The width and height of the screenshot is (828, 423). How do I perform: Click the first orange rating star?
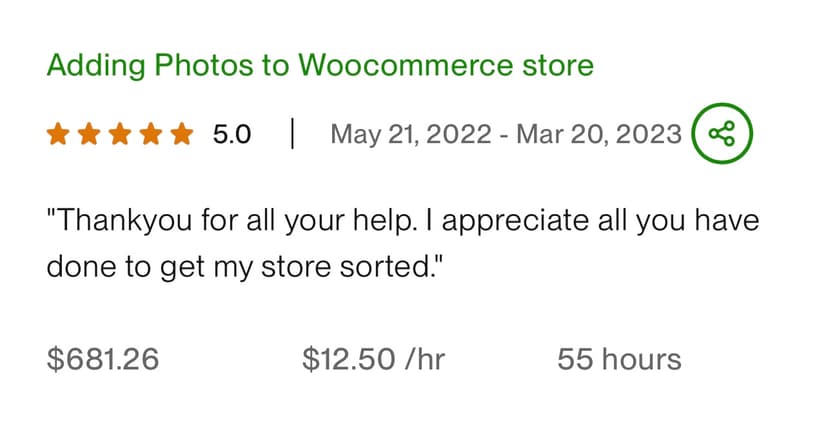point(58,134)
